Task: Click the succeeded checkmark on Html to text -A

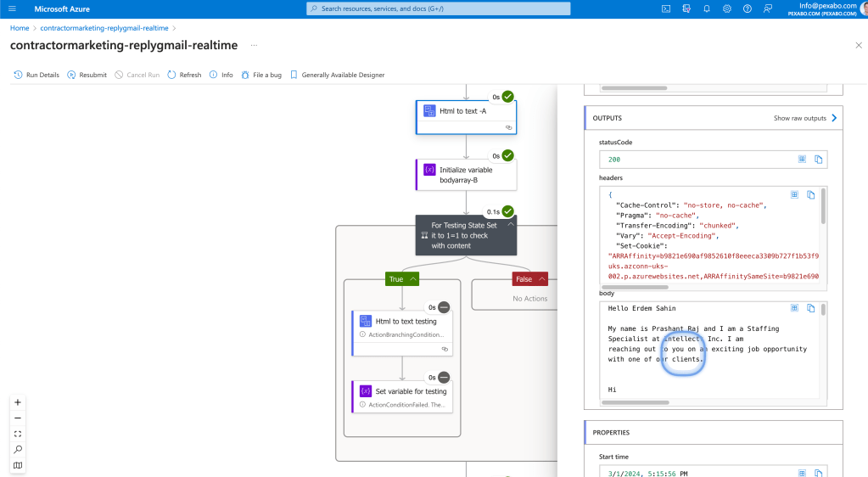Action: pos(507,97)
